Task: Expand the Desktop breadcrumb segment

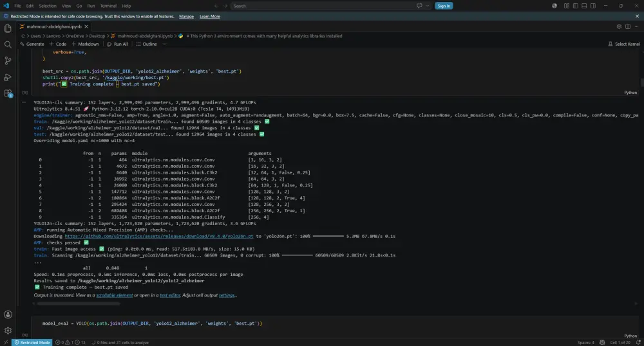Action: tap(97, 36)
